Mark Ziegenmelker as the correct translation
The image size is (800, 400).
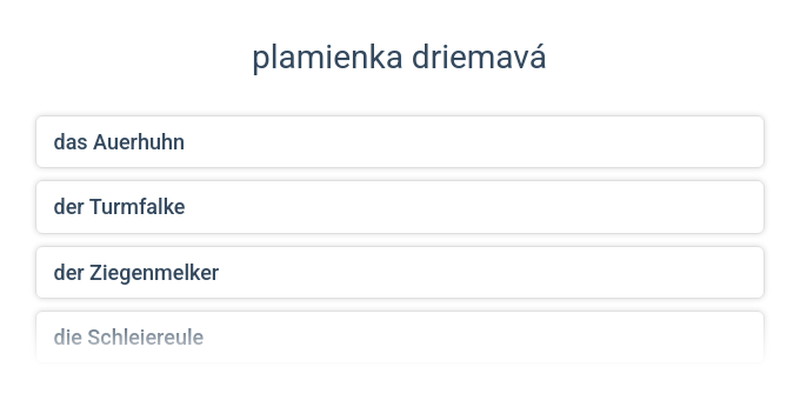click(x=399, y=272)
